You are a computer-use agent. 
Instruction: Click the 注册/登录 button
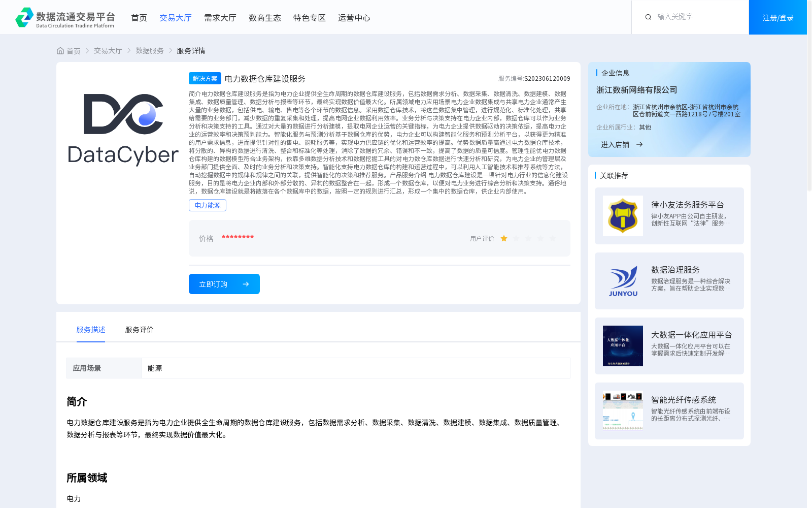[x=778, y=17]
